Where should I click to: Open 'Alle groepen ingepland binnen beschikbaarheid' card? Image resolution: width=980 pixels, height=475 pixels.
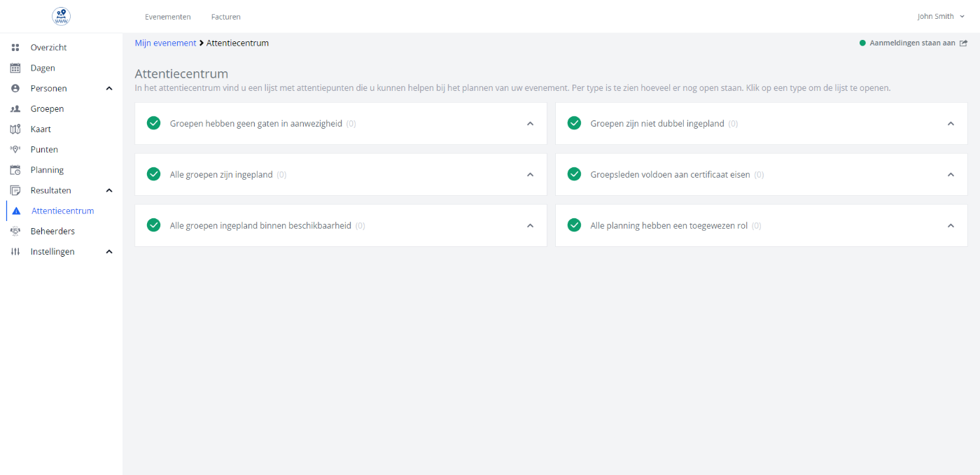tap(260, 225)
